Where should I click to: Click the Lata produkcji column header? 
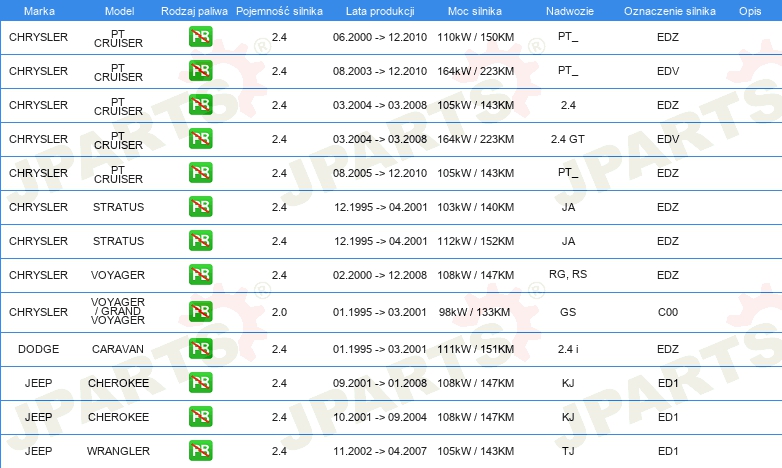coord(380,11)
